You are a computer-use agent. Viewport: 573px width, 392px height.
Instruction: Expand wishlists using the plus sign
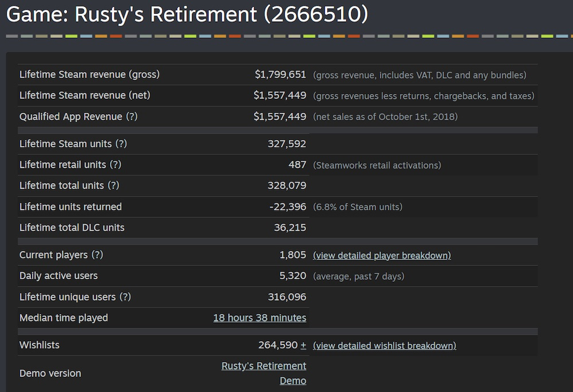tap(304, 344)
